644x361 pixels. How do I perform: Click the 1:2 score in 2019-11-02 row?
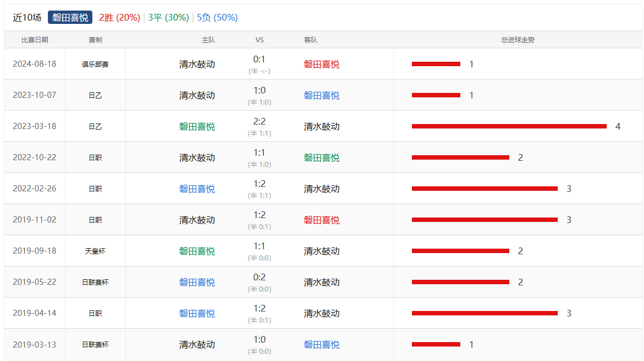tap(259, 215)
